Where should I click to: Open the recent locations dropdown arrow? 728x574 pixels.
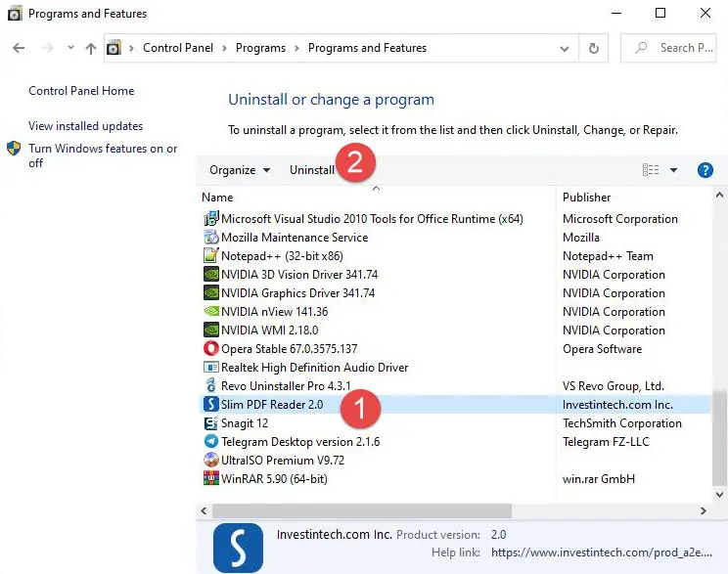pos(70,47)
